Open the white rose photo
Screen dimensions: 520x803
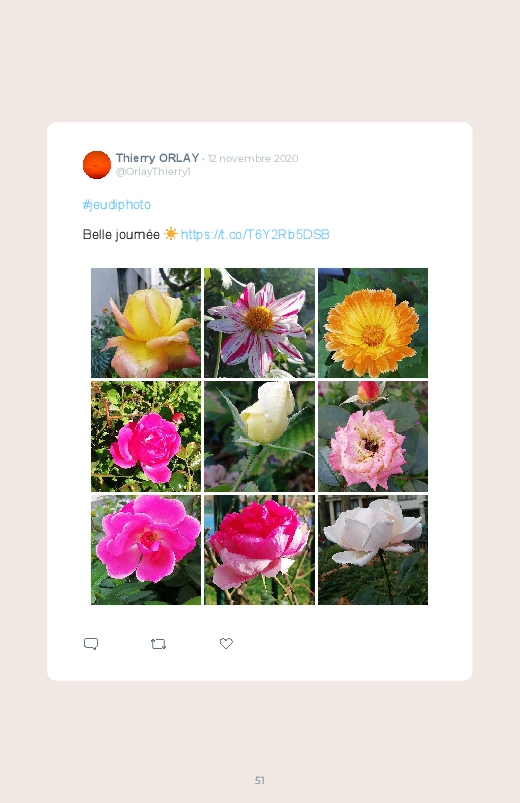373,550
